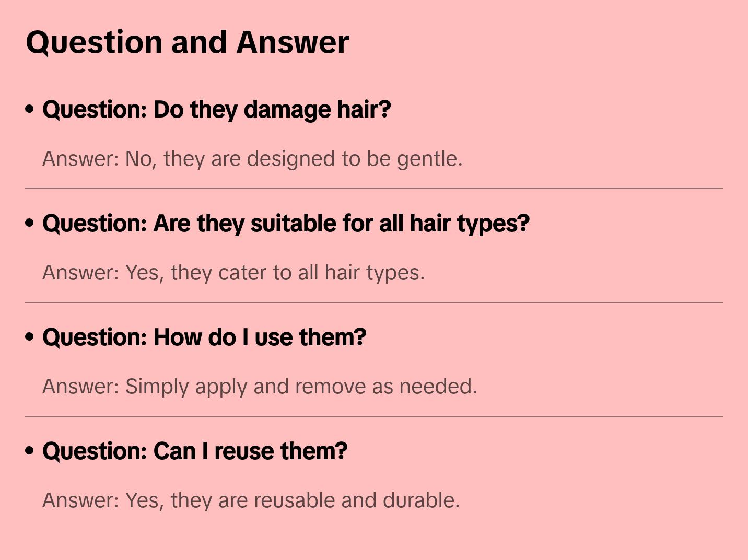This screenshot has height=560, width=748.
Task: Click 'Question: Can I reuse them?'
Action: click(x=195, y=451)
